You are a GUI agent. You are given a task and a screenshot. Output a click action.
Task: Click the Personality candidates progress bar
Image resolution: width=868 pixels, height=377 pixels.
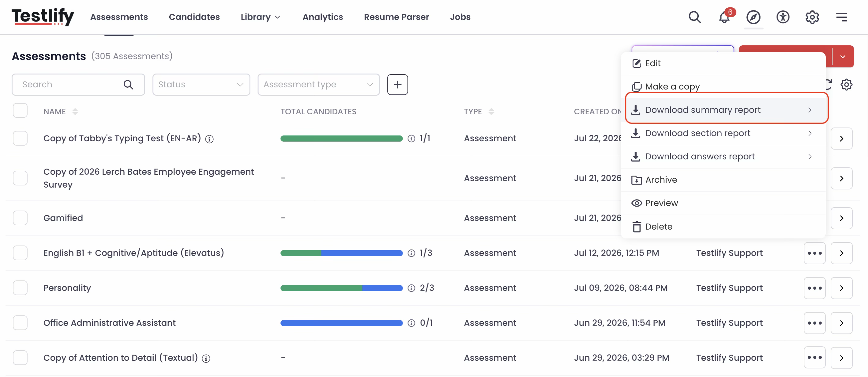click(341, 288)
